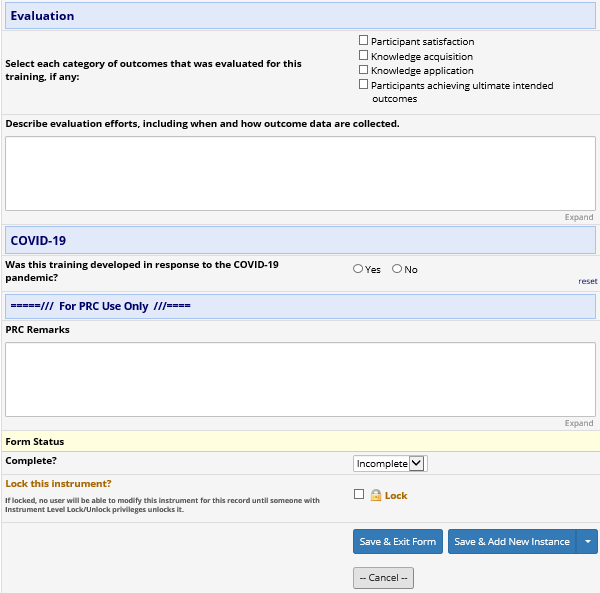Tick the Knowledge acquisition checkbox
The width and height of the screenshot is (600, 593).
(364, 56)
